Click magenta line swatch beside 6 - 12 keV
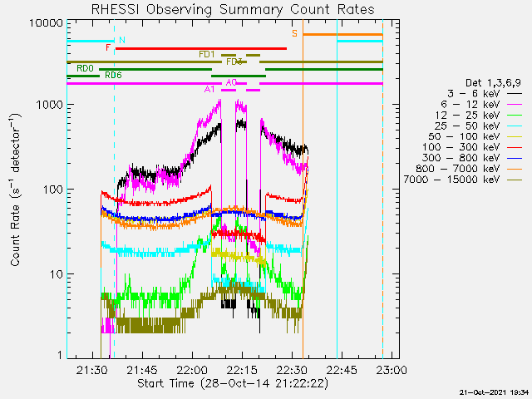The width and height of the screenshot is (532, 399). click(515, 104)
